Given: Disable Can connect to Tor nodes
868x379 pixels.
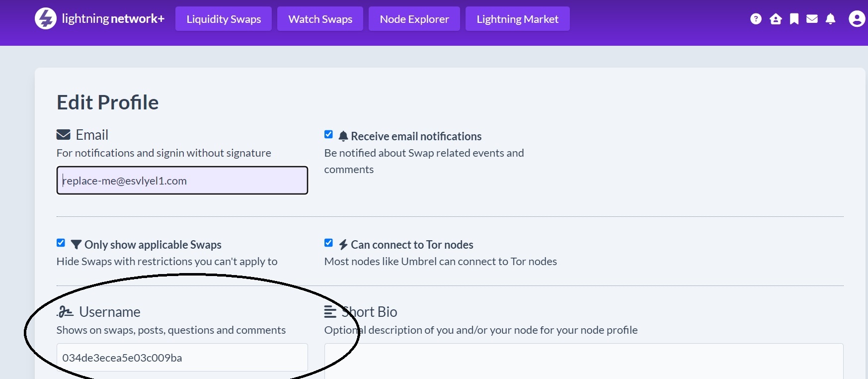Looking at the screenshot, I should pos(328,243).
